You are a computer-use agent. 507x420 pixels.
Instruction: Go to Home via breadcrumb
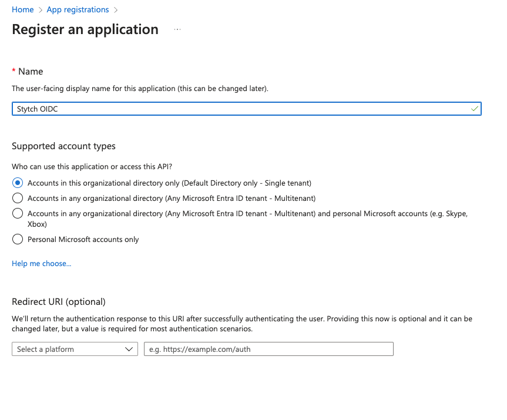pyautogui.click(x=23, y=10)
